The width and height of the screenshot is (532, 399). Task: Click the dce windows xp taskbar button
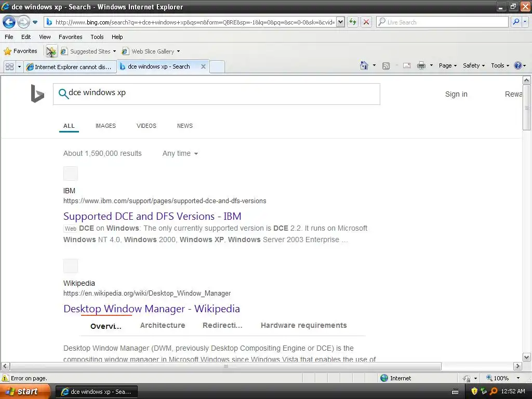[x=96, y=392]
